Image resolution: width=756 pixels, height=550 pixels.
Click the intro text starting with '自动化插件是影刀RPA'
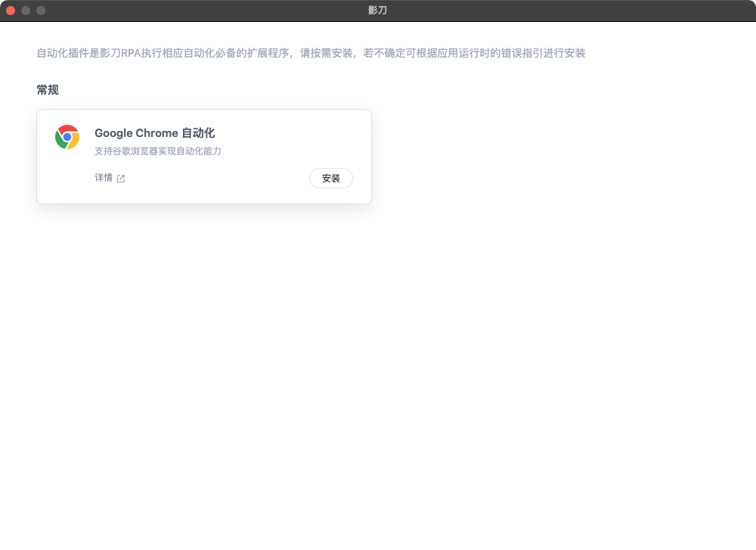pyautogui.click(x=311, y=53)
